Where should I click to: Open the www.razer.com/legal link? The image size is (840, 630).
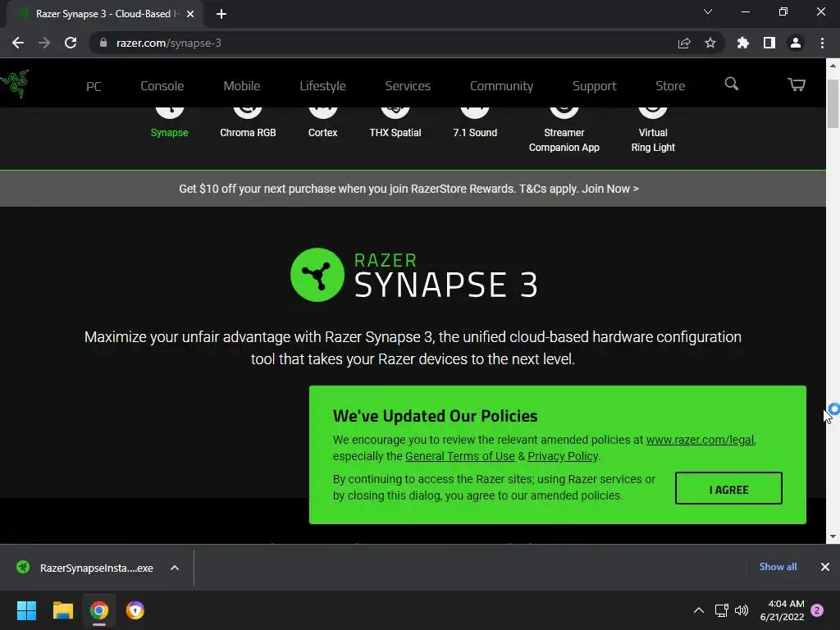pos(700,440)
